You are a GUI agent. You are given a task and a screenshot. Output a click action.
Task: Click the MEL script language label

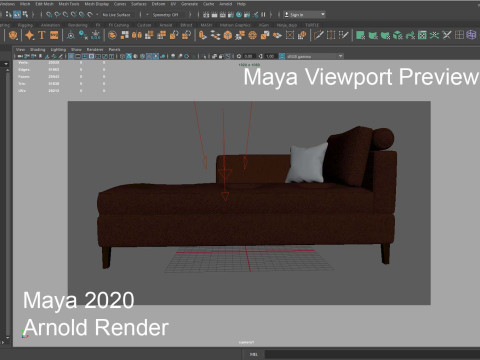(254, 354)
